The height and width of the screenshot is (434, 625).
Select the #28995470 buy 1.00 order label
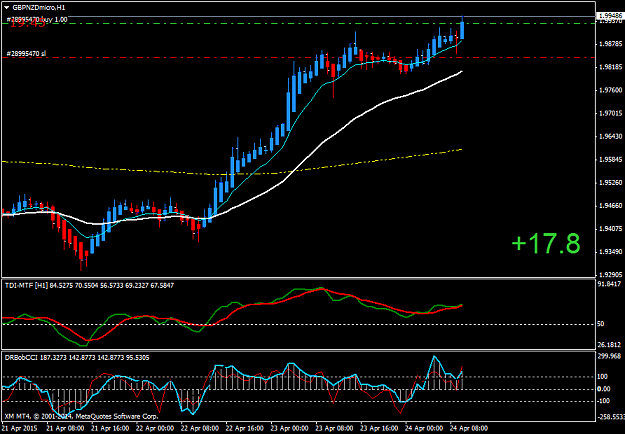pos(37,19)
